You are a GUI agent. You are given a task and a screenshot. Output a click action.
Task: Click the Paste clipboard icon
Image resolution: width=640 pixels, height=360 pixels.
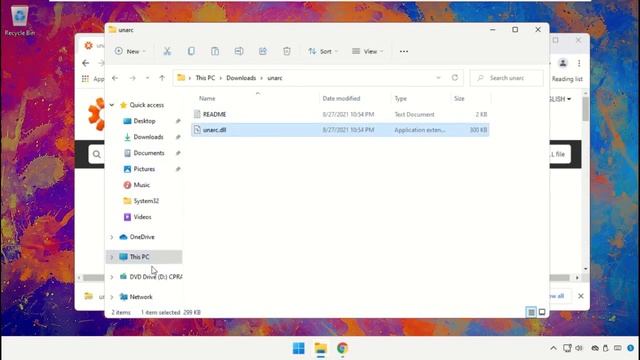[x=215, y=51]
